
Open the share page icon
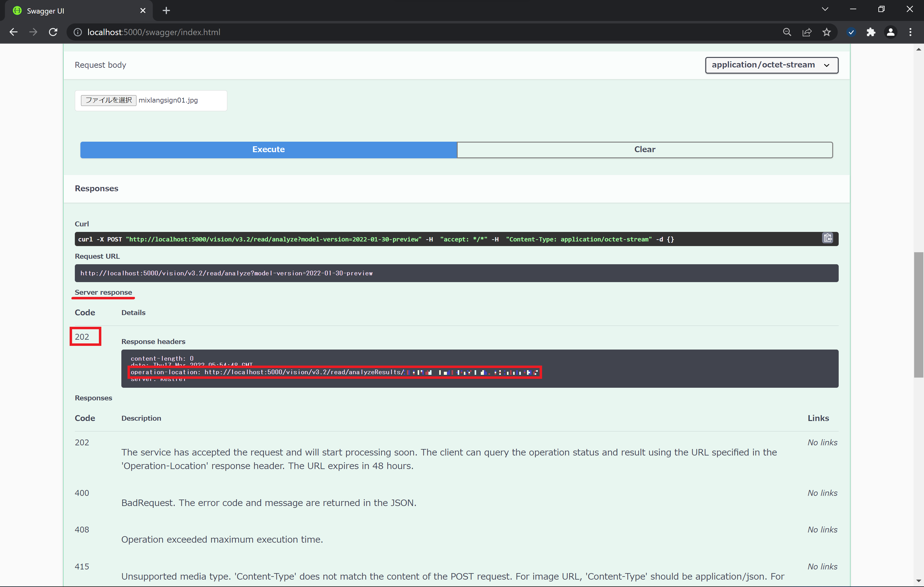click(x=807, y=32)
